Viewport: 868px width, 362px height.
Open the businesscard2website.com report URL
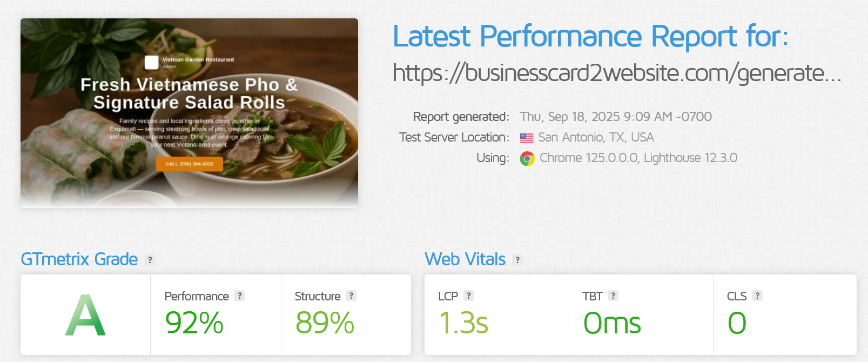(617, 73)
